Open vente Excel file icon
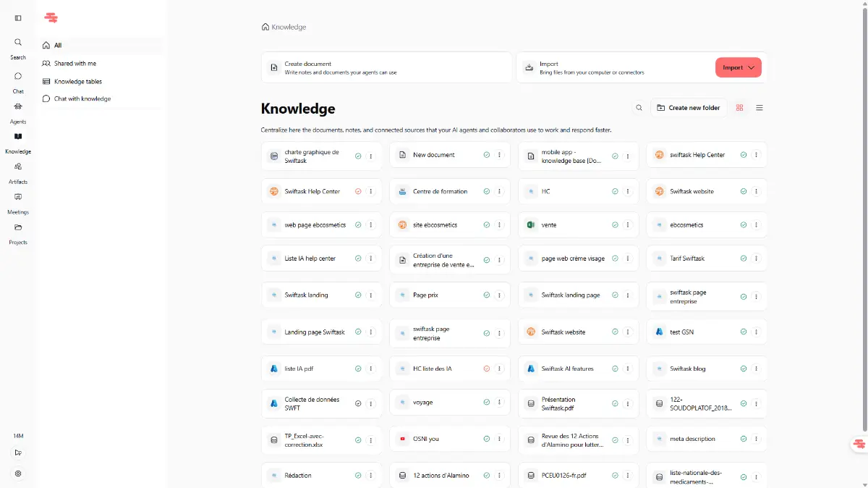This screenshot has height=488, width=868. 531,225
